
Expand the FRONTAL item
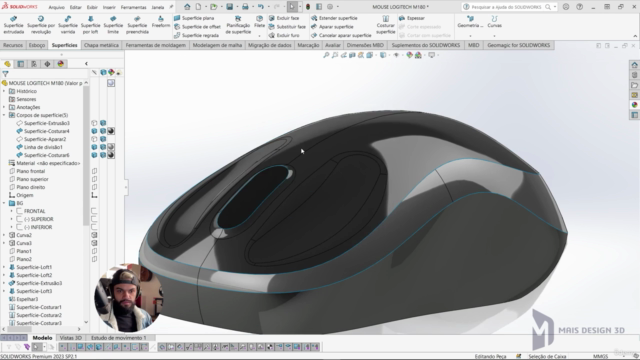coord(11,211)
